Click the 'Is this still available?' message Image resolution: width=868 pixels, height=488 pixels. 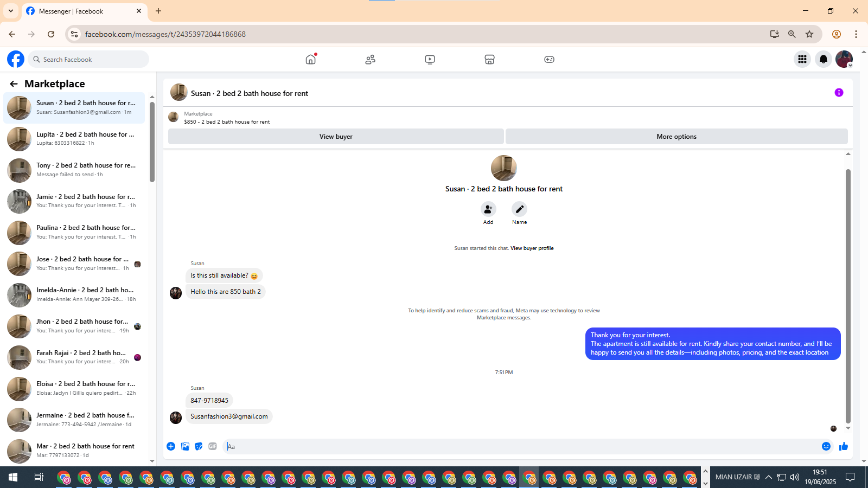pos(224,275)
